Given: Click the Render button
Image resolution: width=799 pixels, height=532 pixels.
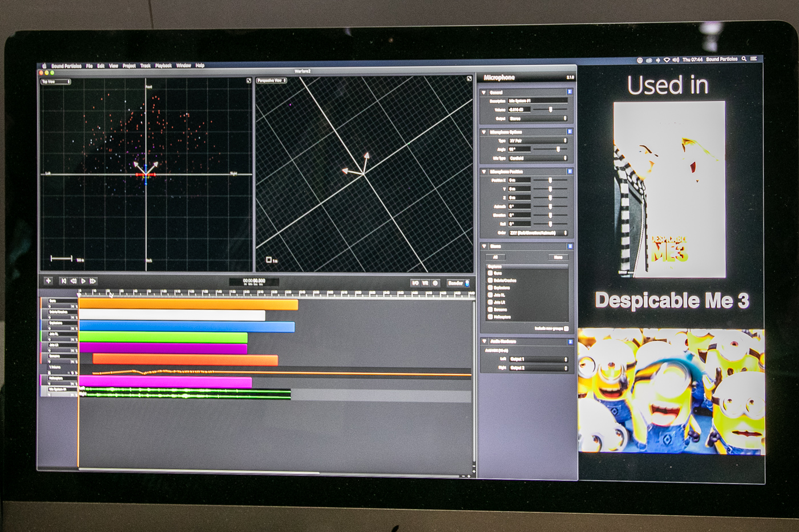Looking at the screenshot, I should (458, 283).
